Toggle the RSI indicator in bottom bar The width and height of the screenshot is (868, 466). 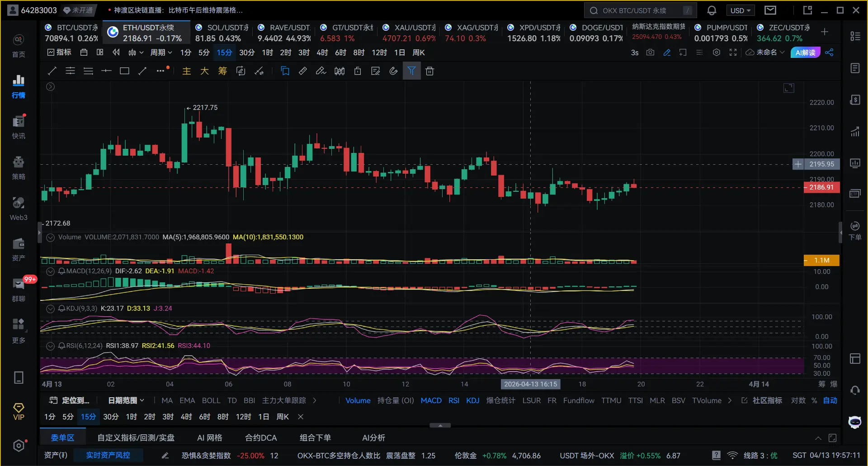(453, 400)
